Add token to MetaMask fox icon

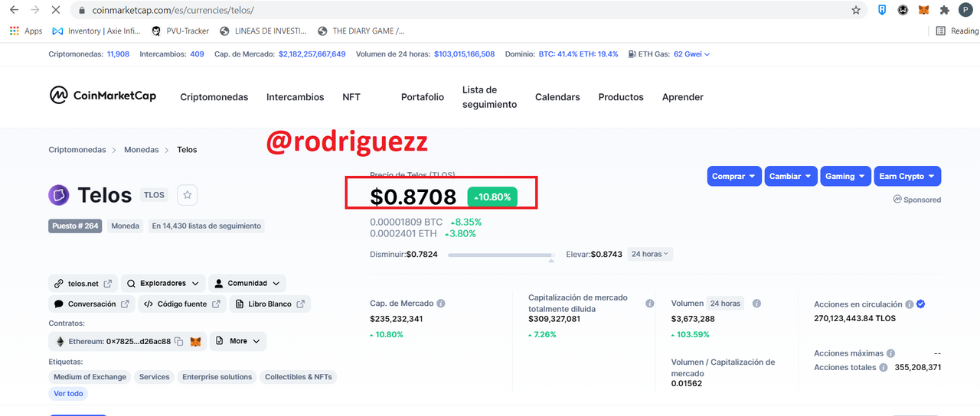tap(196, 342)
